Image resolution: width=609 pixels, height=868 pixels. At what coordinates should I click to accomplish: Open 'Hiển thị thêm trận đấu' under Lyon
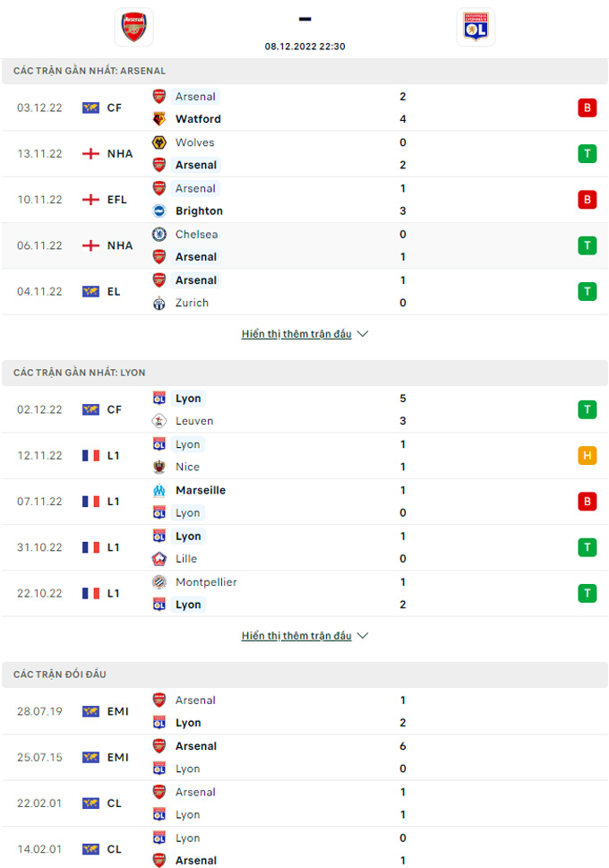pos(296,635)
